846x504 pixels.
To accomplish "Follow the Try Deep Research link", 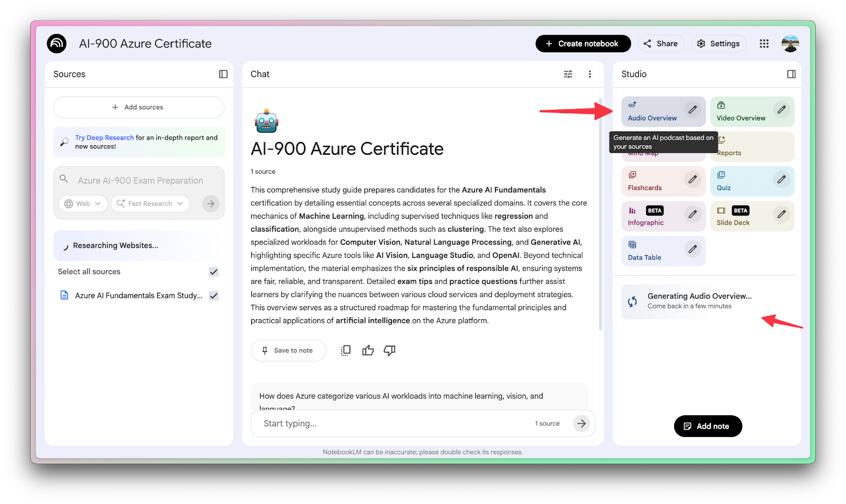I will click(x=104, y=137).
